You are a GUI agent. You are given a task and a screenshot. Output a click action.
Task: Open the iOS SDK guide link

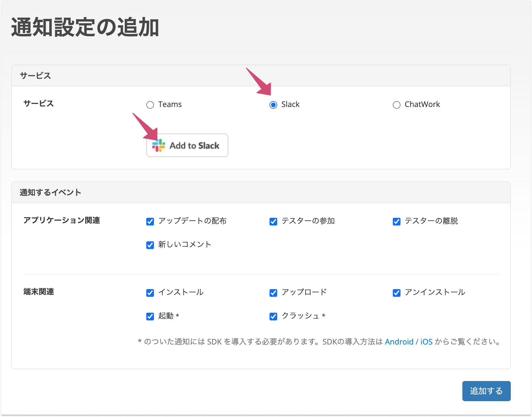pyautogui.click(x=426, y=342)
